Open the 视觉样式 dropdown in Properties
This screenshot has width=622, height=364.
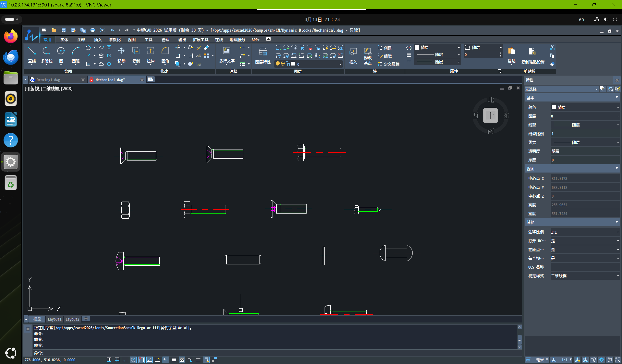coord(618,276)
